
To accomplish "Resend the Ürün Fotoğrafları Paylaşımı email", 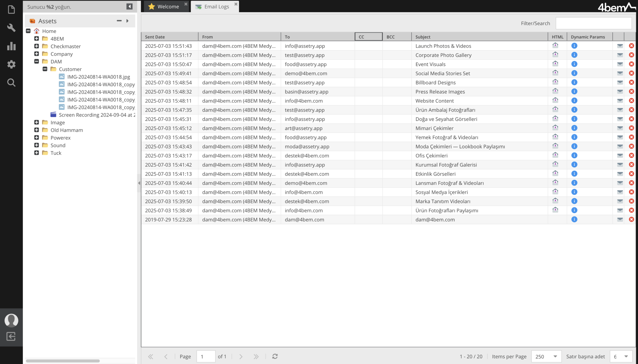I will click(620, 210).
